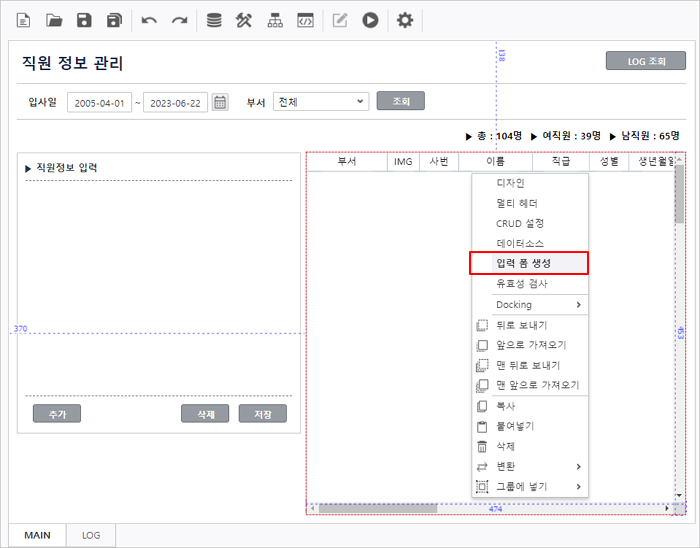Open the calendar date picker icon
Viewport: 700px width, 548px height.
(x=220, y=102)
